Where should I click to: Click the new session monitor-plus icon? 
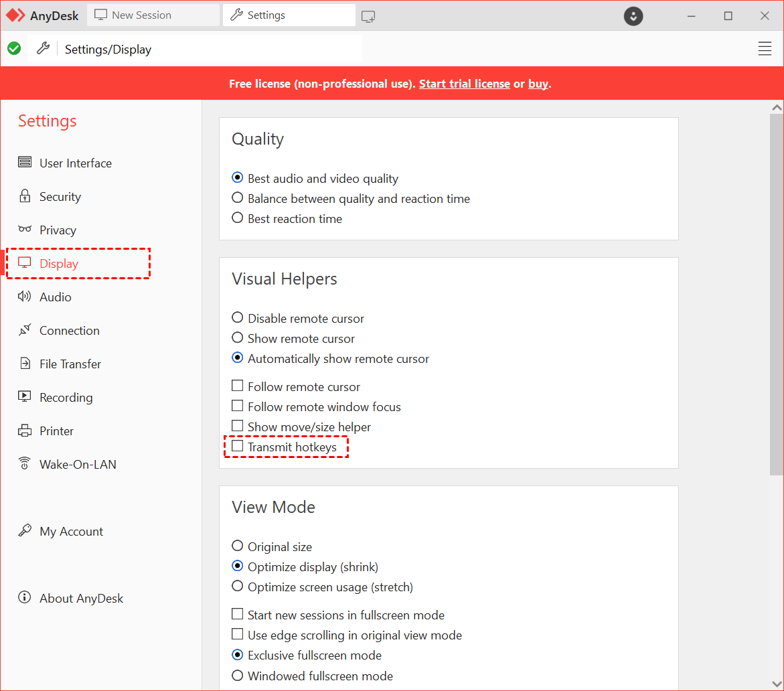[368, 16]
